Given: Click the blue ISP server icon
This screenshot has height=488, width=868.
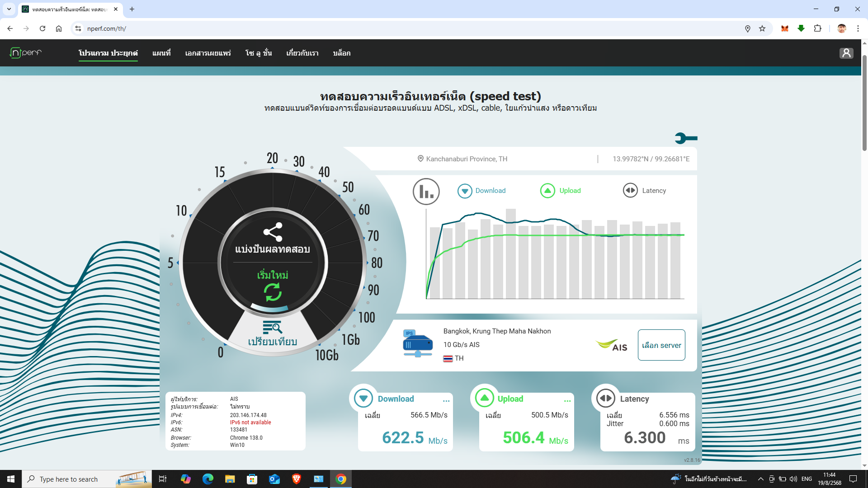Looking at the screenshot, I should click(417, 344).
